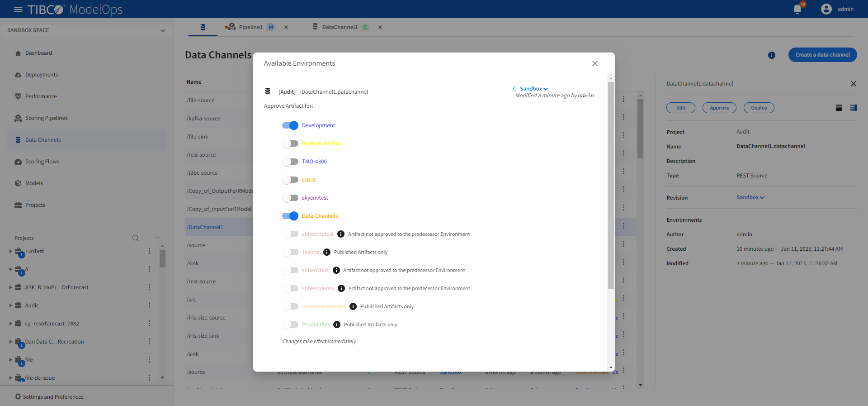Switch to the Pipeline1 tab
The height and width of the screenshot is (406, 868).
point(250,27)
